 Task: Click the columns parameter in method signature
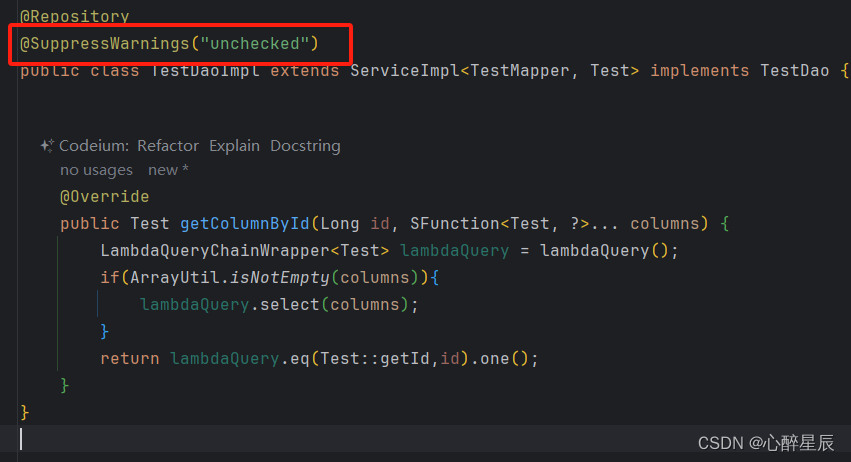(x=665, y=224)
